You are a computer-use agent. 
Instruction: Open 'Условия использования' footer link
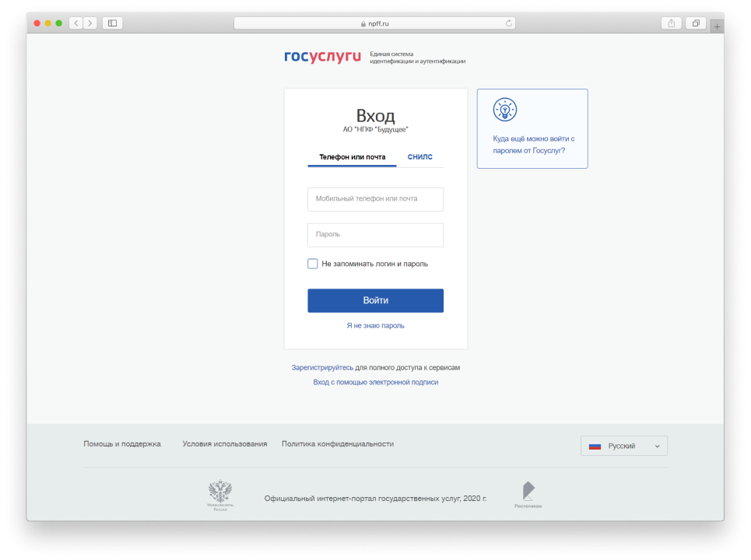click(225, 444)
